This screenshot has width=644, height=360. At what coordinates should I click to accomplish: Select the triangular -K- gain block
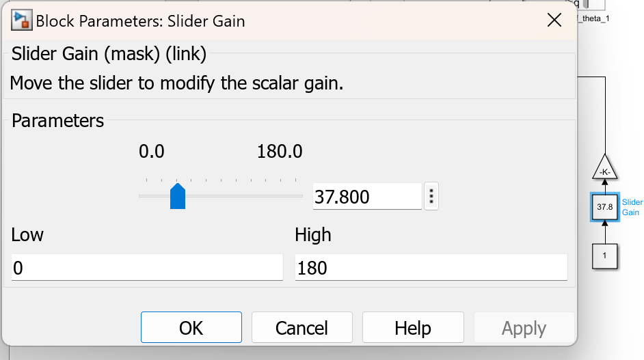(x=605, y=169)
